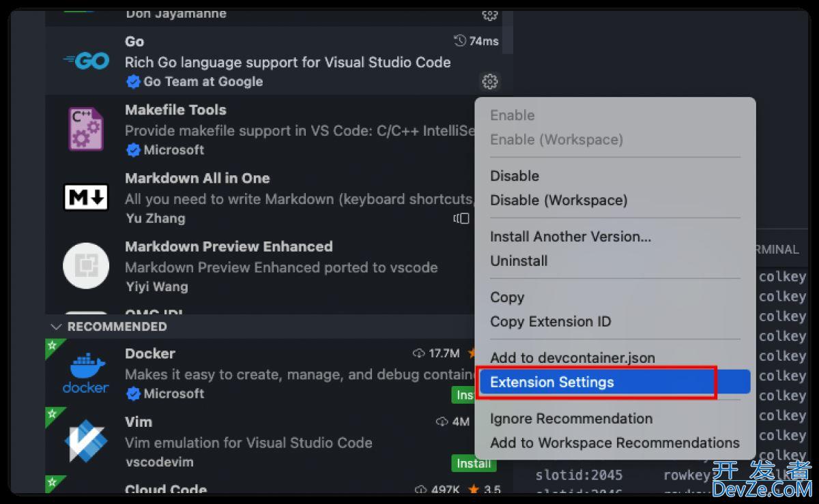The image size is (819, 504).
Task: Open Extension Settings from the context menu
Action: click(615, 382)
